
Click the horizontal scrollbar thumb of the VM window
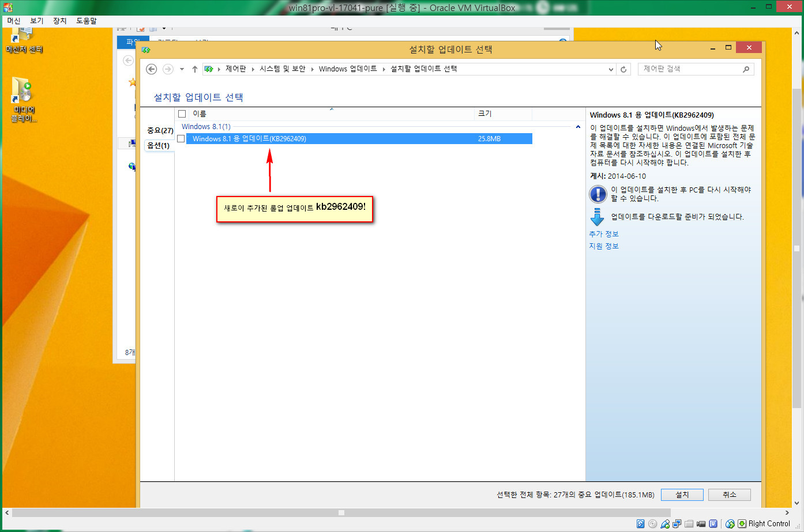(x=341, y=512)
